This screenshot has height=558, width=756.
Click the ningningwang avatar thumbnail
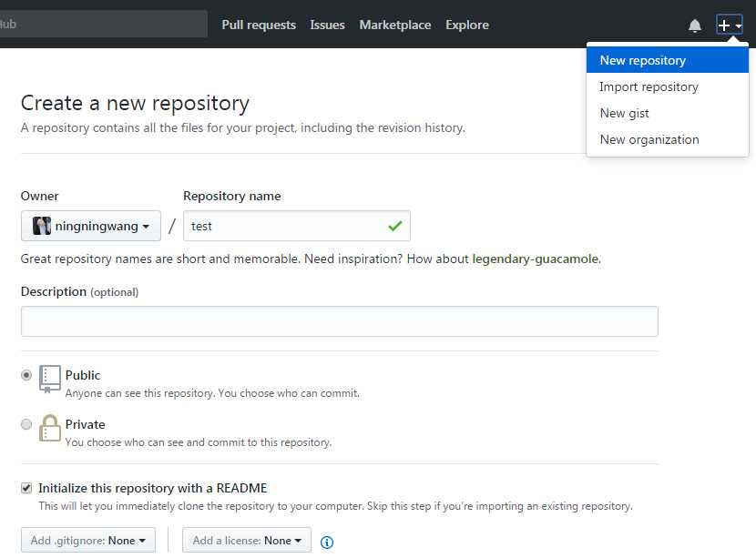(x=42, y=226)
